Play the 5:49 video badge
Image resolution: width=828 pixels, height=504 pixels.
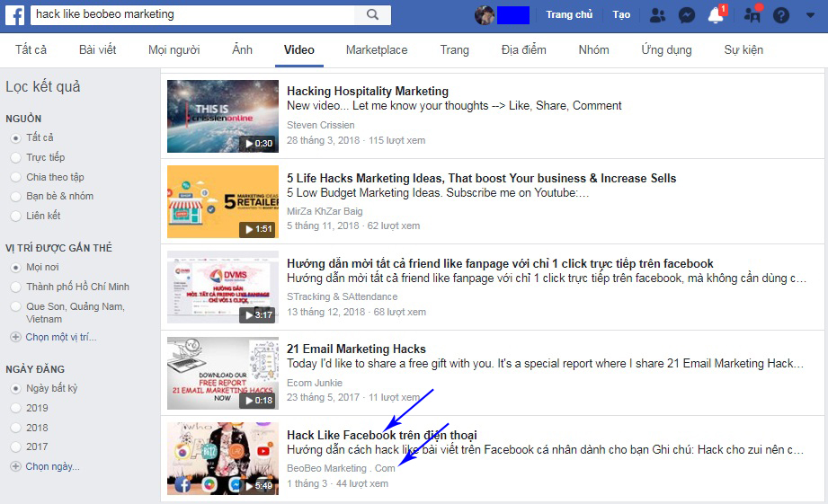(x=259, y=485)
